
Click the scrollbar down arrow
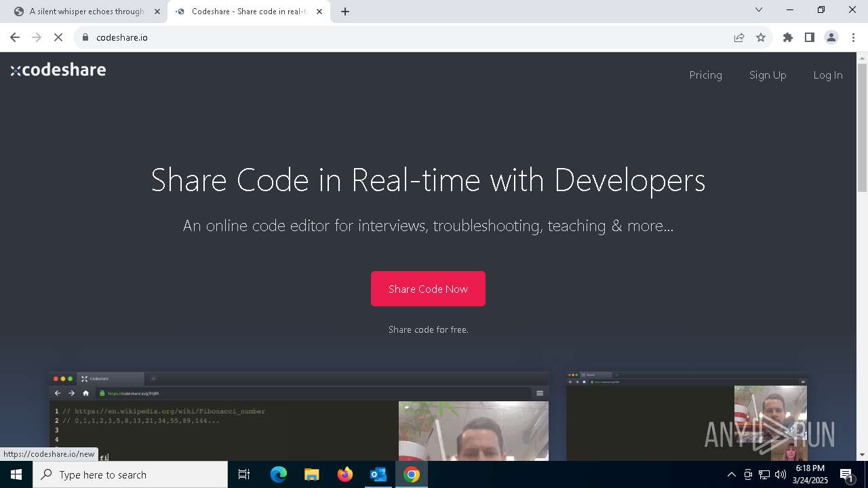tap(862, 455)
